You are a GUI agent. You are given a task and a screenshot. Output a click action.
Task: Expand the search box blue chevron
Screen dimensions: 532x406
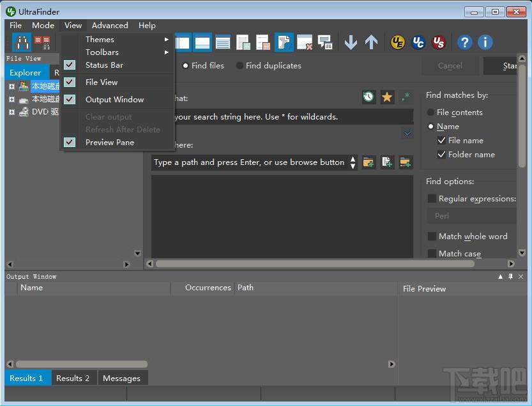407,133
